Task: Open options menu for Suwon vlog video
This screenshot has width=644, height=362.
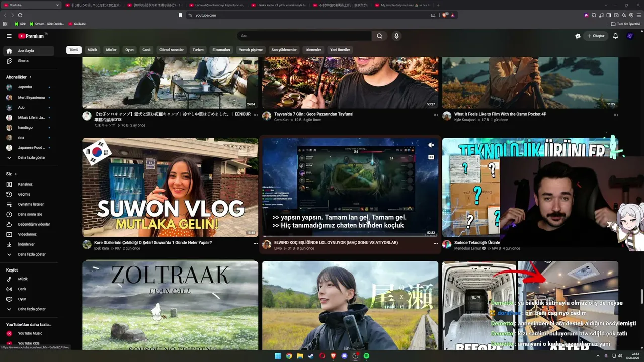Action: point(255,243)
